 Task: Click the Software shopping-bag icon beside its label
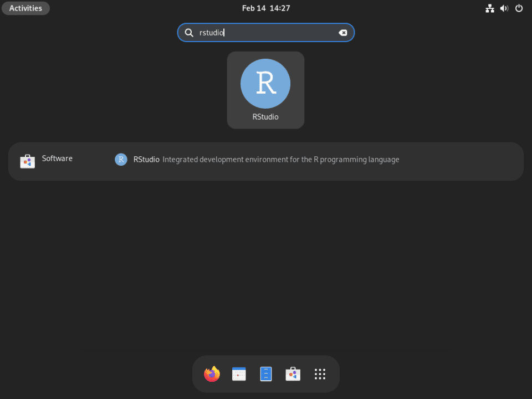(x=27, y=161)
